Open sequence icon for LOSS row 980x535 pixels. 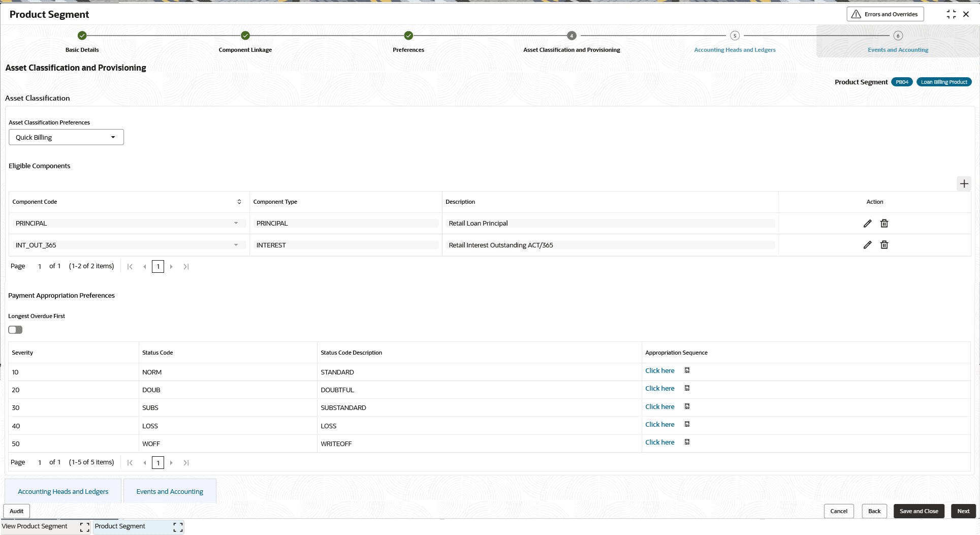point(687,424)
